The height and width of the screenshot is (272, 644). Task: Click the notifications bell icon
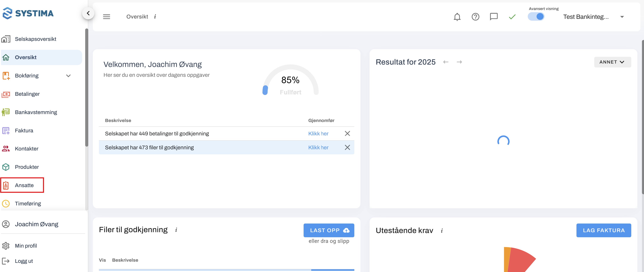tap(457, 17)
